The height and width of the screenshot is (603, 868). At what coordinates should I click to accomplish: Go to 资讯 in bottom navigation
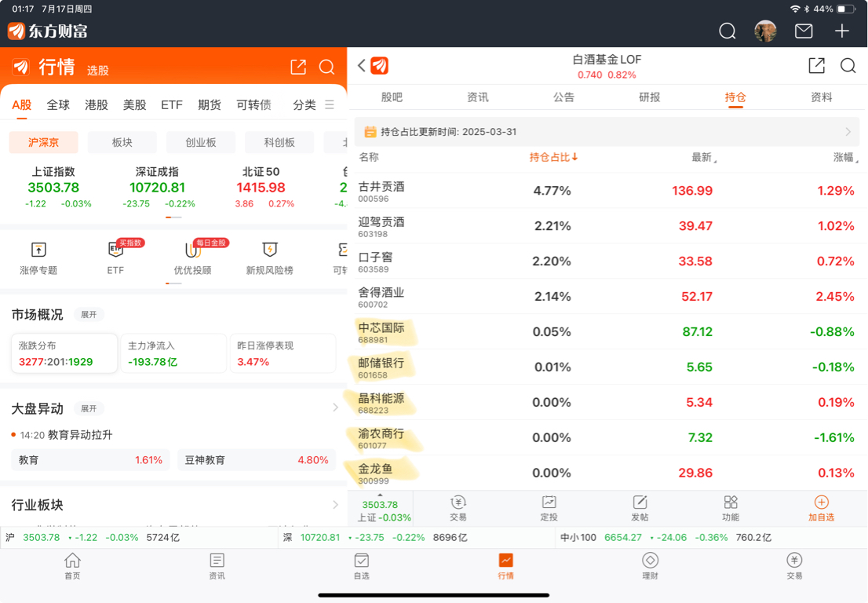217,566
